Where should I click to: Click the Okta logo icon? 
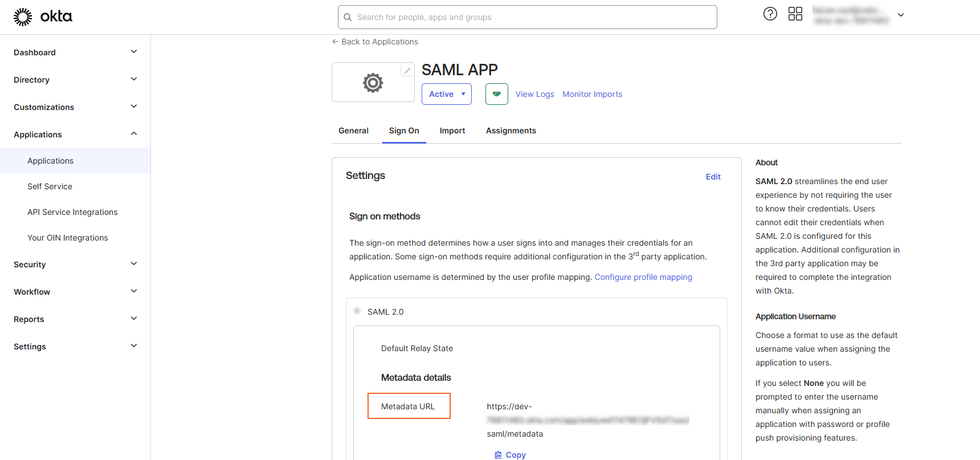[23, 17]
